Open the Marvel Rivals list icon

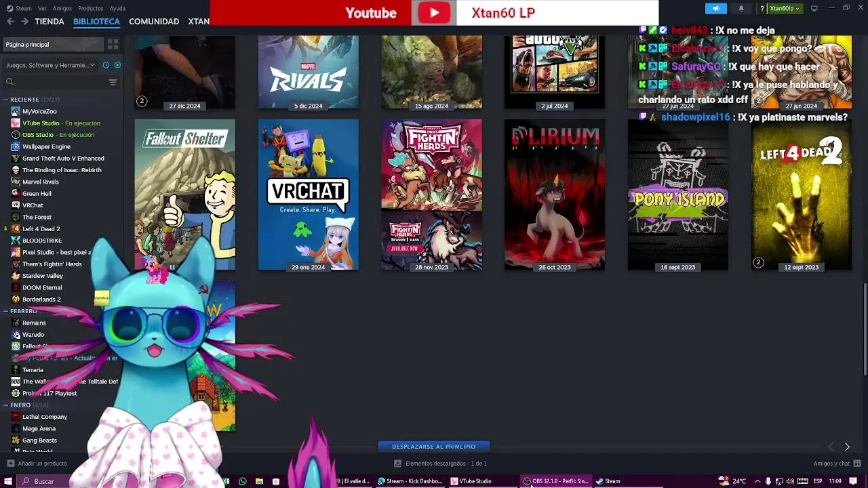pos(16,182)
